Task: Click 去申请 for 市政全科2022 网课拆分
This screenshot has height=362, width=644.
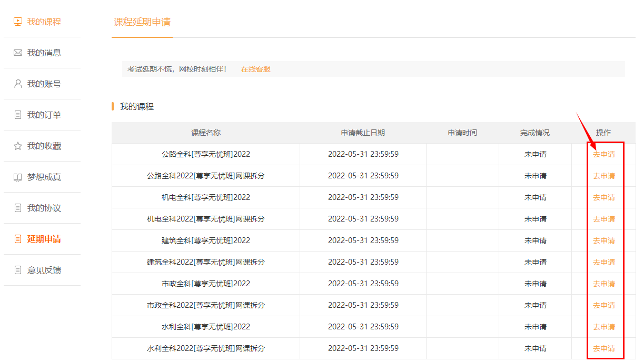Action: [603, 305]
